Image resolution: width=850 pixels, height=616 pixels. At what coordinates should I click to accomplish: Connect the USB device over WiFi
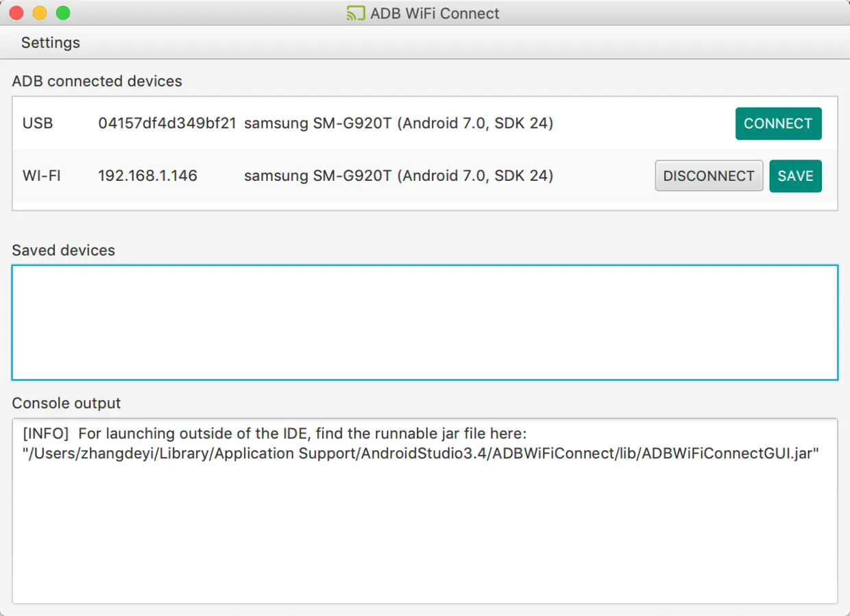[x=778, y=123]
